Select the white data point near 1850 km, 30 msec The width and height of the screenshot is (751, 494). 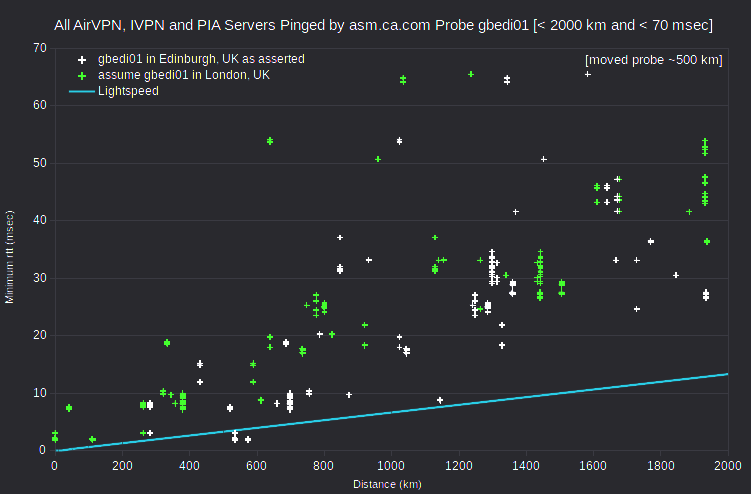tap(676, 275)
